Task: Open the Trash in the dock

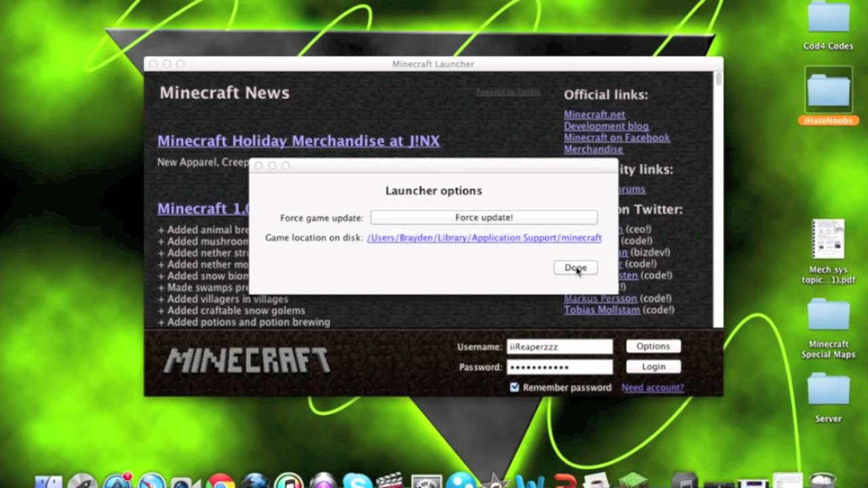Action: click(x=823, y=481)
